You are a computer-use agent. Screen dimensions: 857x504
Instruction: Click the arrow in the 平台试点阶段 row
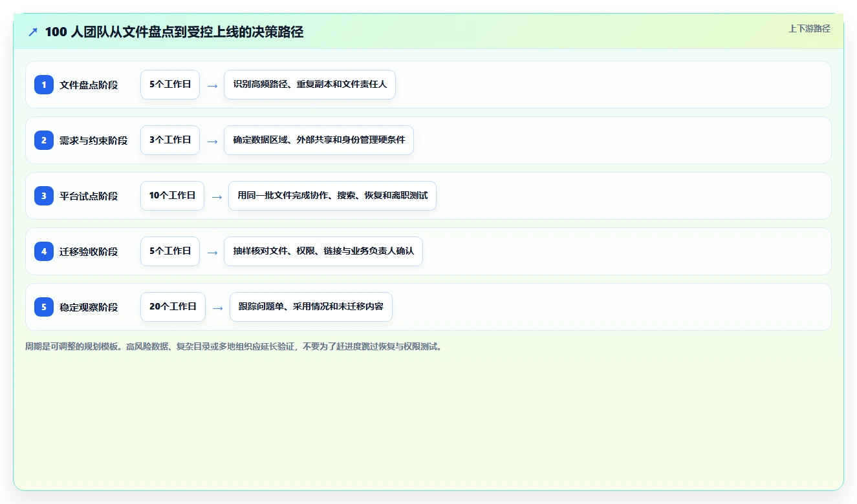[x=217, y=196]
